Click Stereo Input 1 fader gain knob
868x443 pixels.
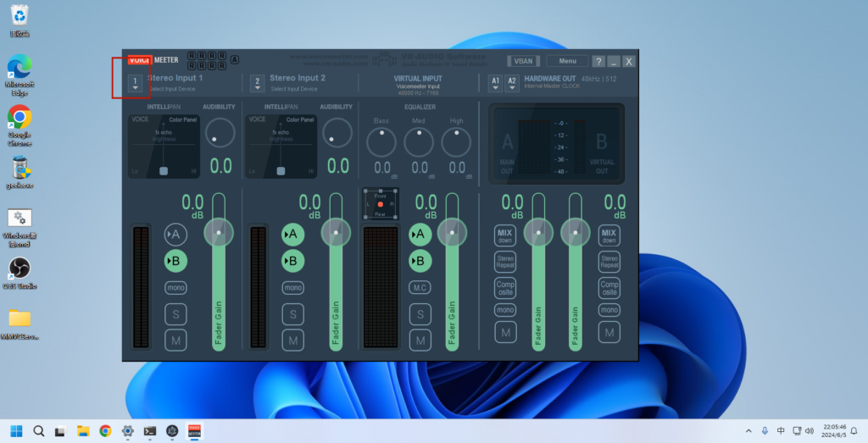pos(219,232)
